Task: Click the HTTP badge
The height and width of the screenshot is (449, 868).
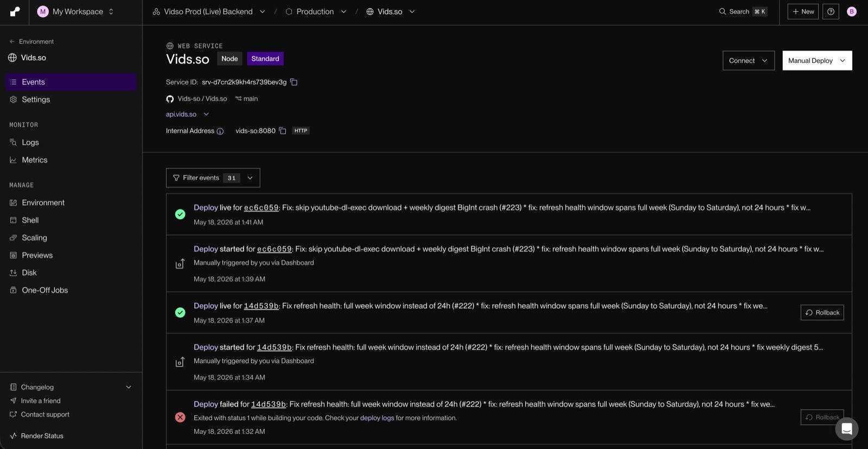Action: (x=301, y=131)
